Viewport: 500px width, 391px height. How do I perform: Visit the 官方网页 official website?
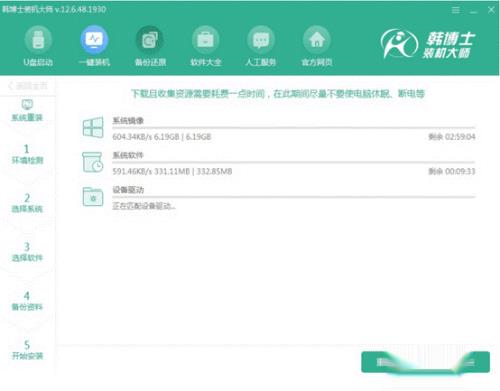pos(317,46)
